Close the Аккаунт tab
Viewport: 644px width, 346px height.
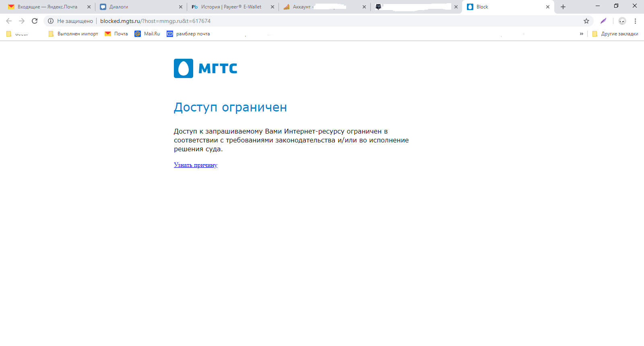point(364,7)
